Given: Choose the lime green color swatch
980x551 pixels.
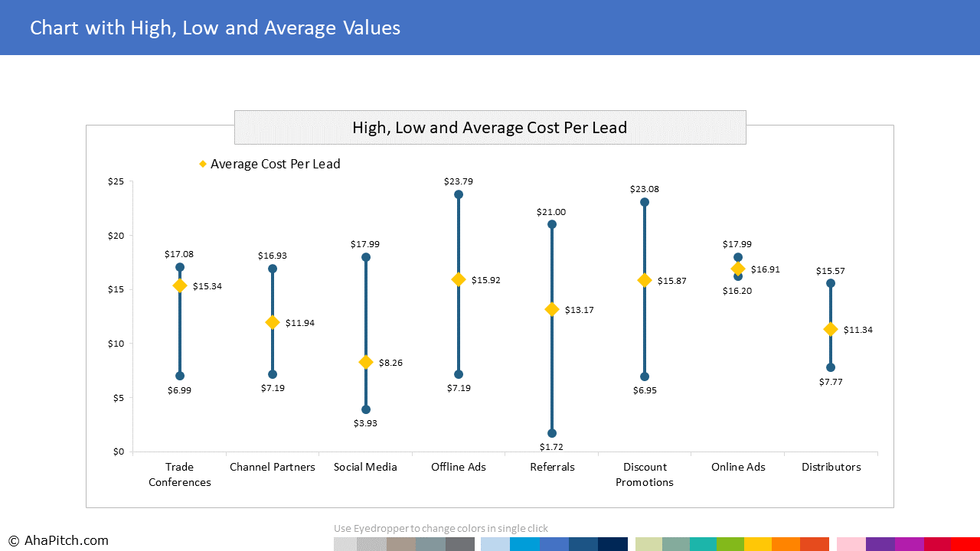Looking at the screenshot, I should point(730,544).
